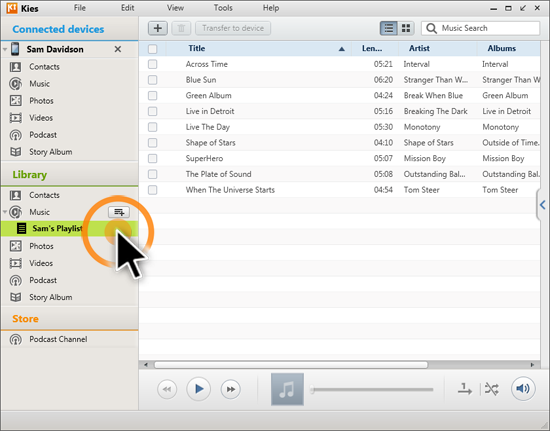Open Podcast Channel in the Store
Screen dimensions: 550x431
point(58,339)
